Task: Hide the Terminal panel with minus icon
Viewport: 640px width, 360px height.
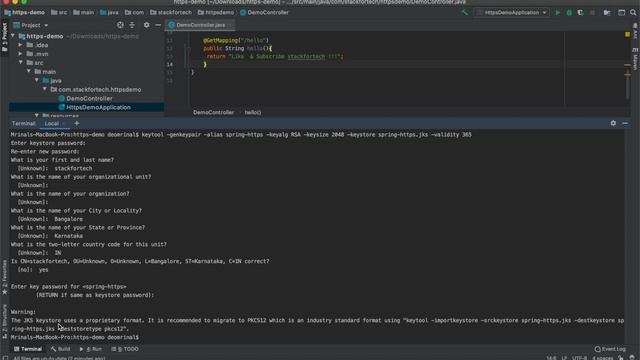Action: 625,123
